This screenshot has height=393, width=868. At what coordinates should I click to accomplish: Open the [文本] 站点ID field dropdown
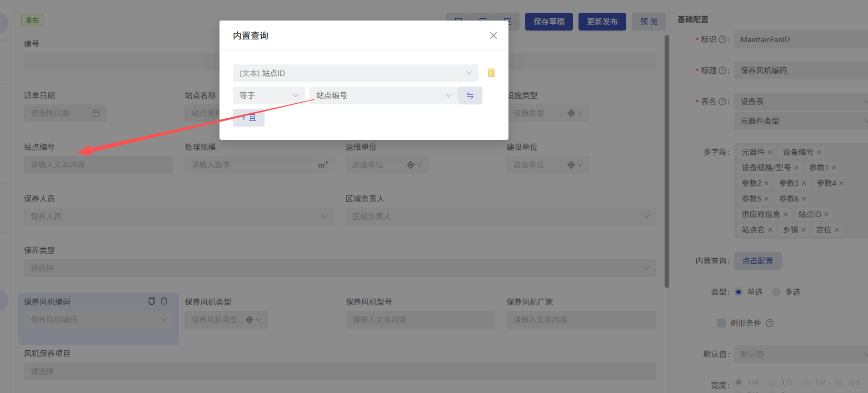coord(356,73)
